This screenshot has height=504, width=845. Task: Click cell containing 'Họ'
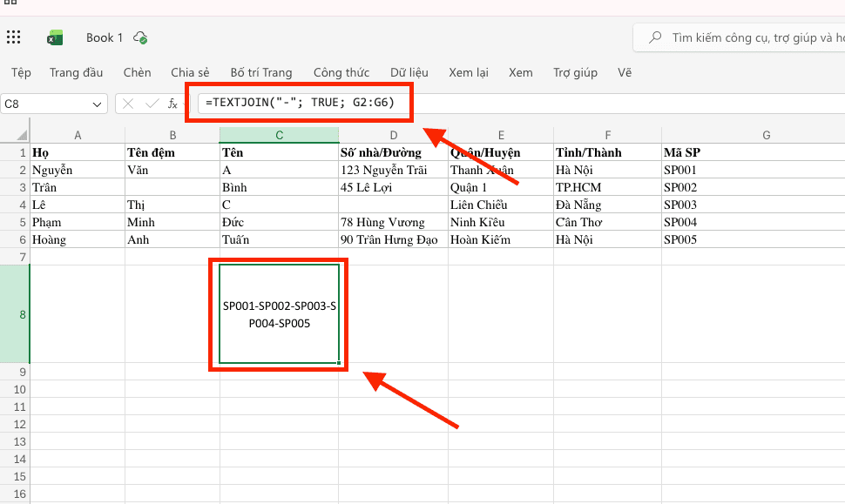(x=78, y=152)
